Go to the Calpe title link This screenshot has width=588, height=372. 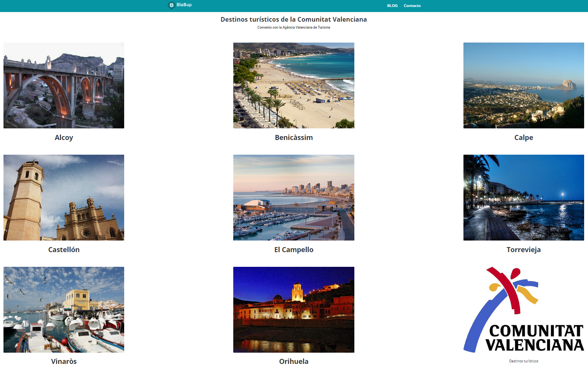(x=523, y=138)
